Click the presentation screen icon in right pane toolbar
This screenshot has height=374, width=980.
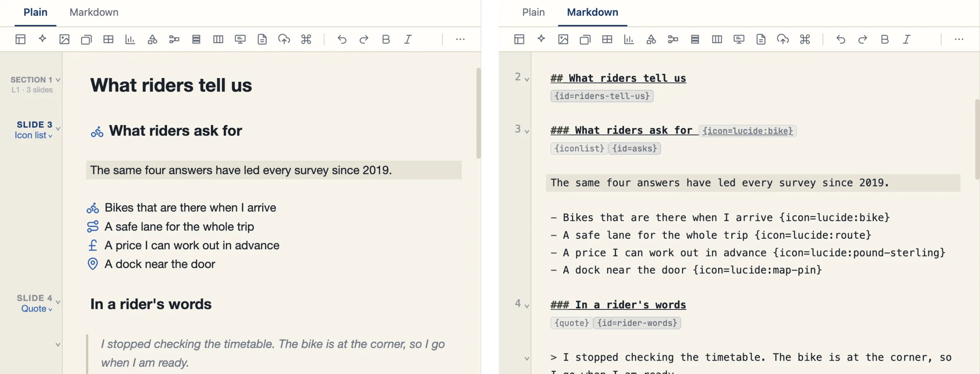739,39
